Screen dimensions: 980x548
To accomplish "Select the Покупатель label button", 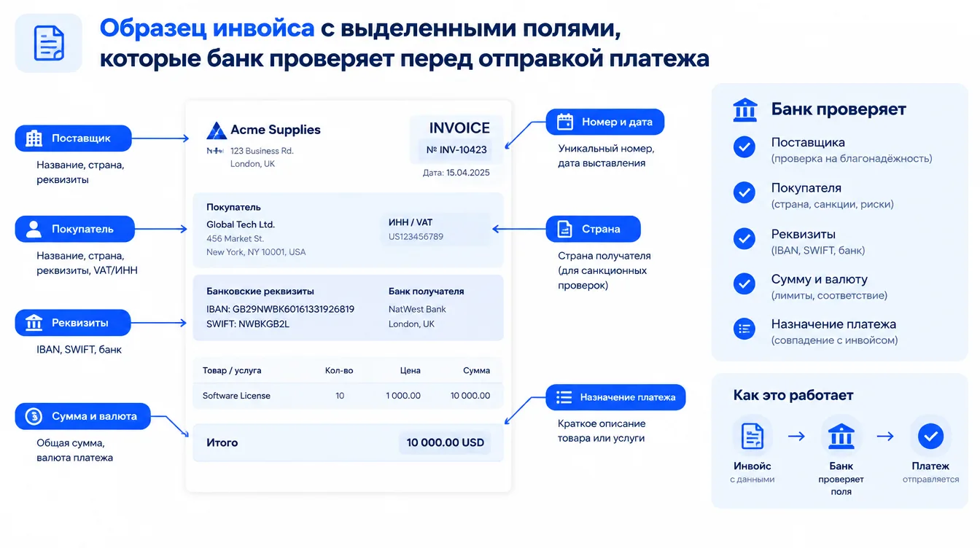I will [x=74, y=229].
